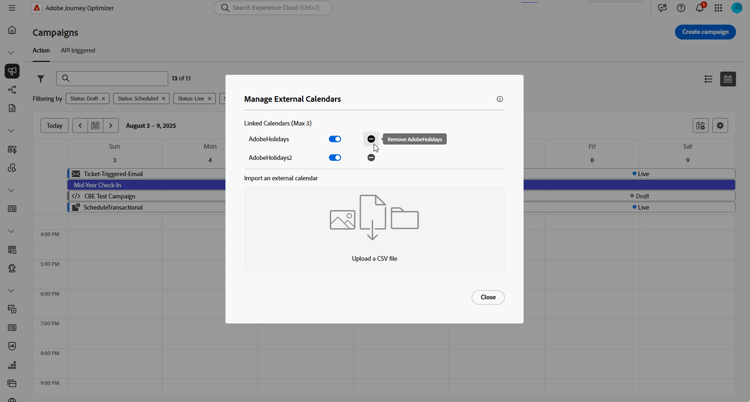Screen dimensions: 750x402
Task: Open the Help question mark icon
Action: click(x=681, y=8)
